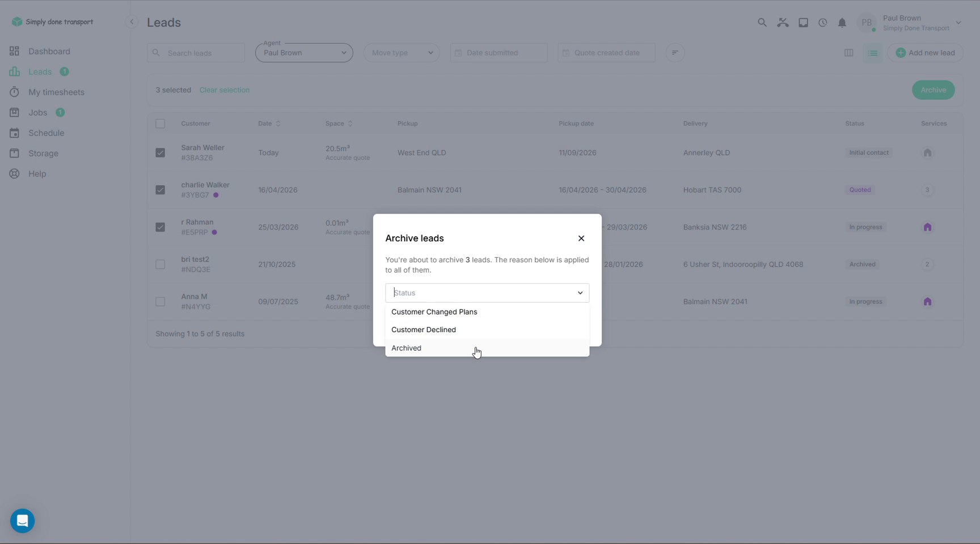The height and width of the screenshot is (544, 980).
Task: Switch to column board view
Action: [x=848, y=53]
